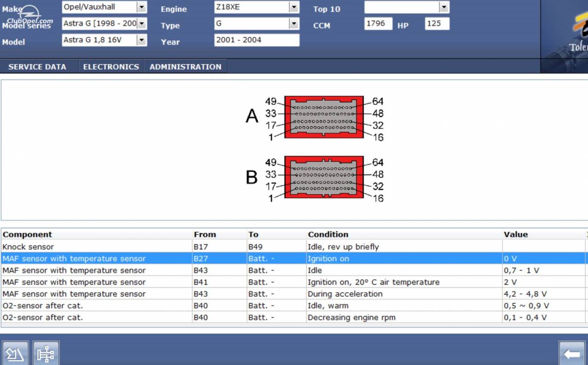Open the Make dropdown showing Opel/Vauxhall

[x=104, y=7]
